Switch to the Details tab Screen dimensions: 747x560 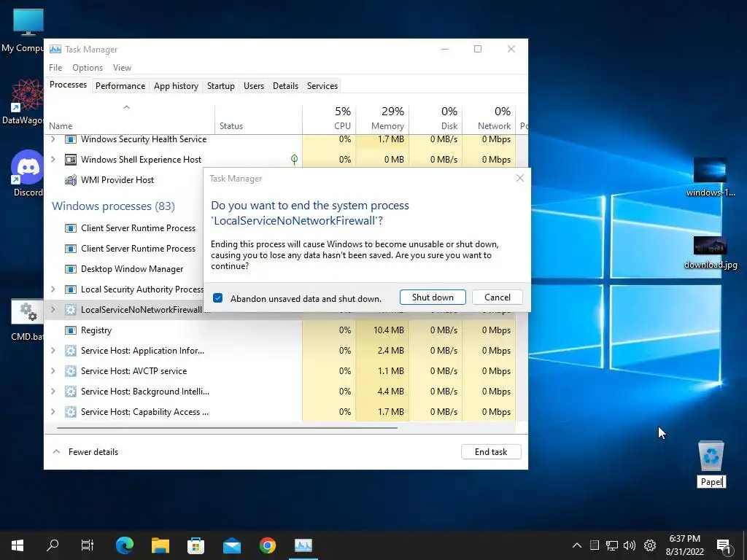pos(285,86)
